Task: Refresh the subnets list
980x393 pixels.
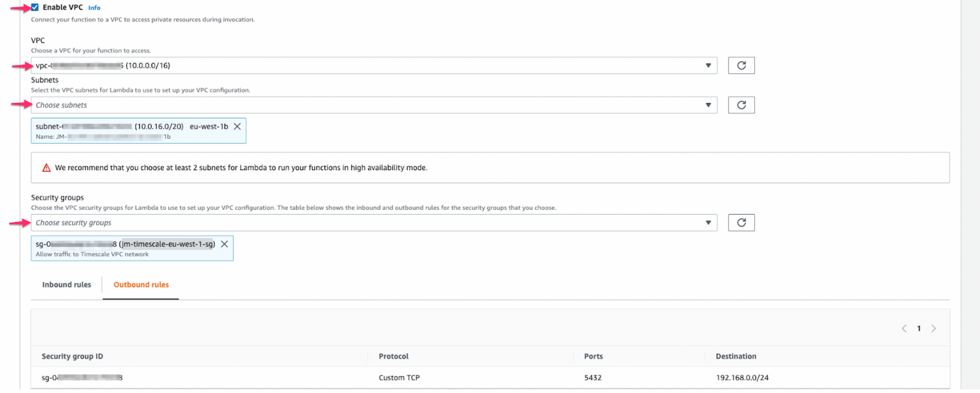Action: point(741,105)
